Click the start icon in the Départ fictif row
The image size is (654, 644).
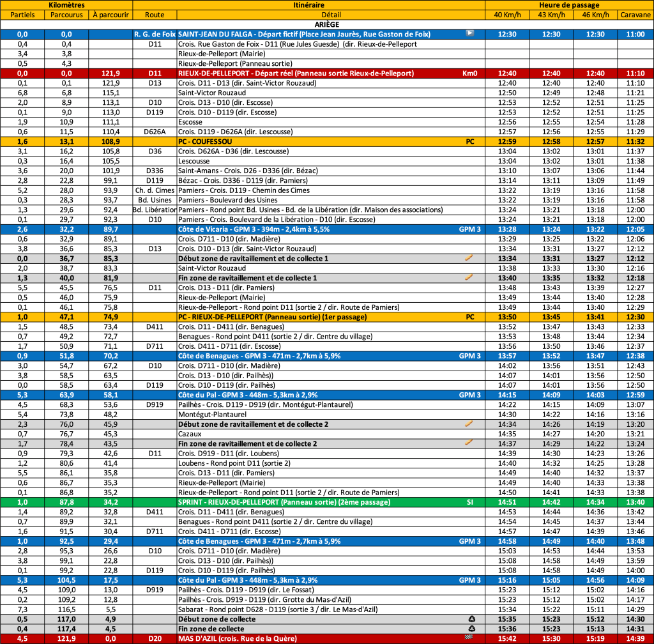coord(470,34)
